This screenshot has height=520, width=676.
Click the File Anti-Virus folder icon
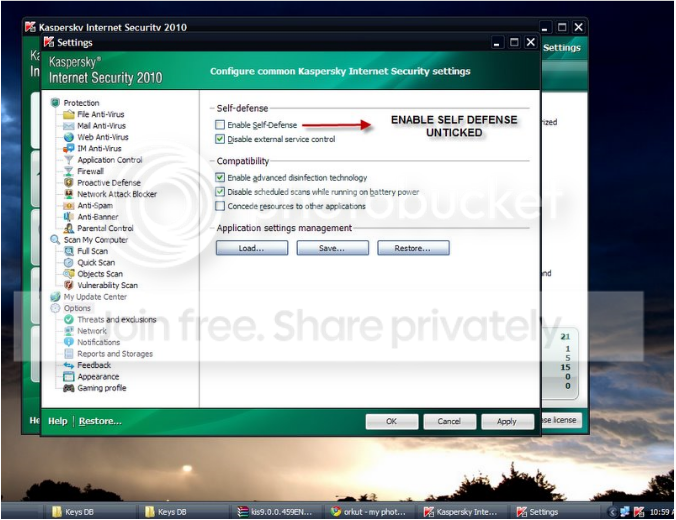pyautogui.click(x=69, y=114)
